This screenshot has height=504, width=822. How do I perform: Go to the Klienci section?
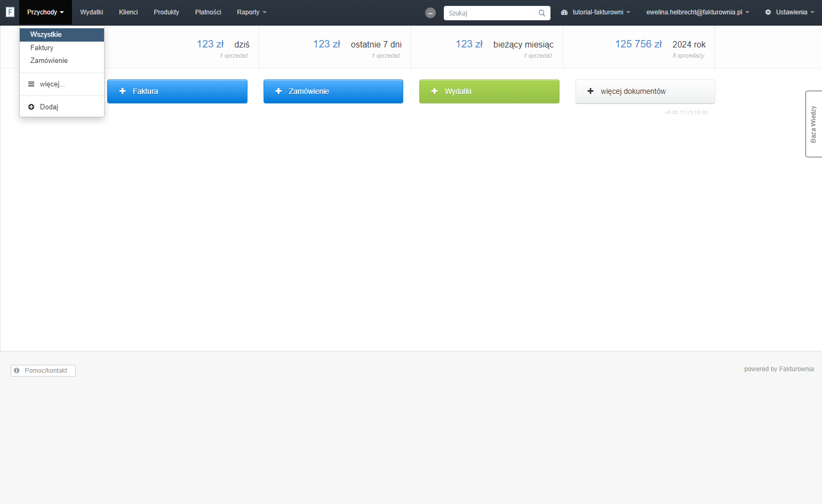click(129, 12)
